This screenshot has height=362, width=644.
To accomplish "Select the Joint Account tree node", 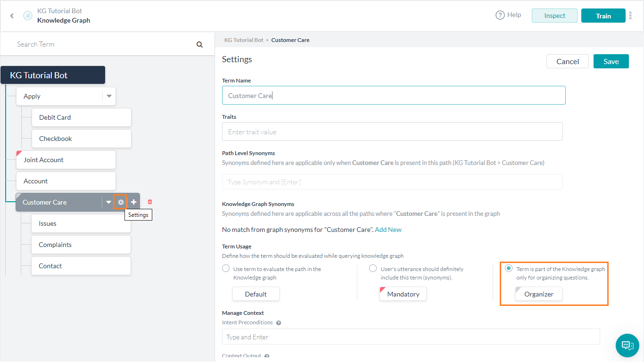I will click(x=66, y=160).
